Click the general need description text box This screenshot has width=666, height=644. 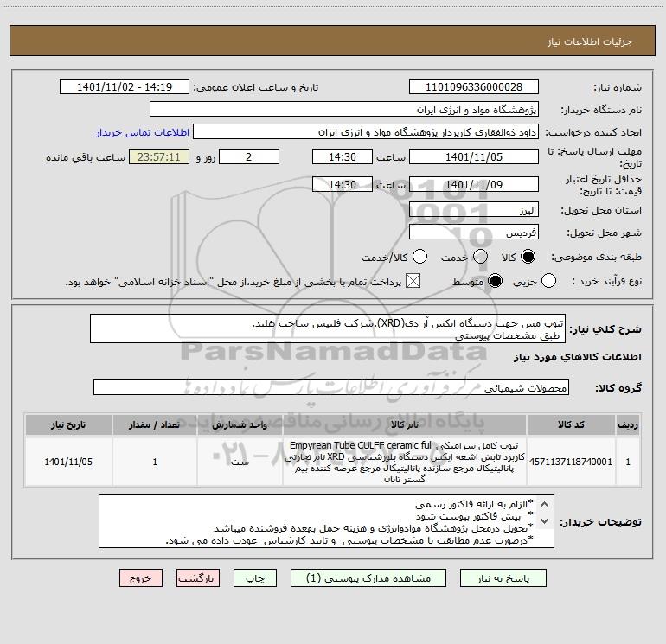point(328,328)
